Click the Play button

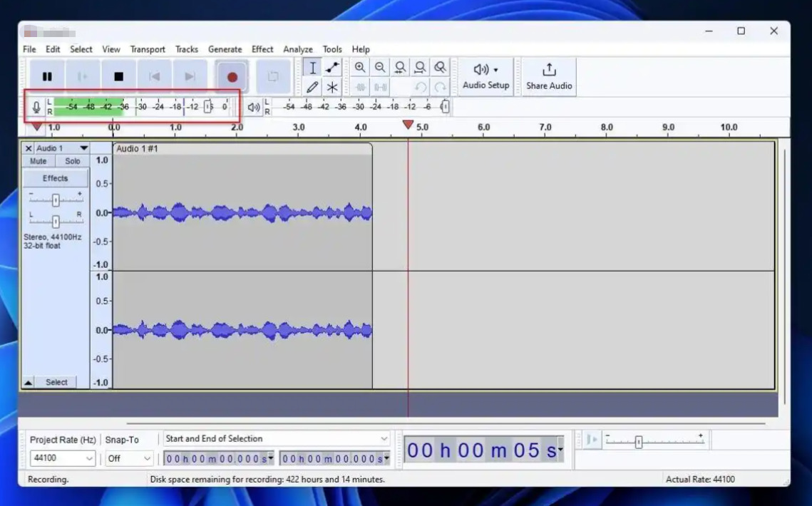(x=82, y=77)
